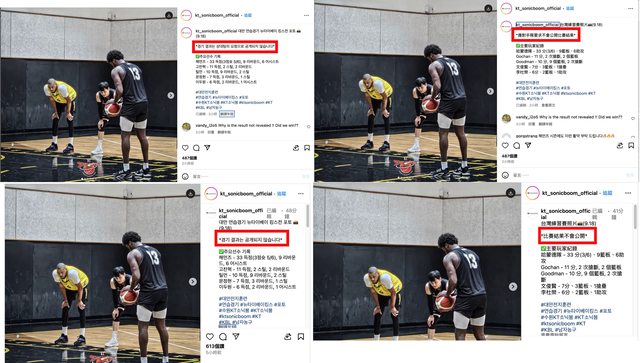Click tagged-people badge on the 41-minute post photo

pos(511,192)
